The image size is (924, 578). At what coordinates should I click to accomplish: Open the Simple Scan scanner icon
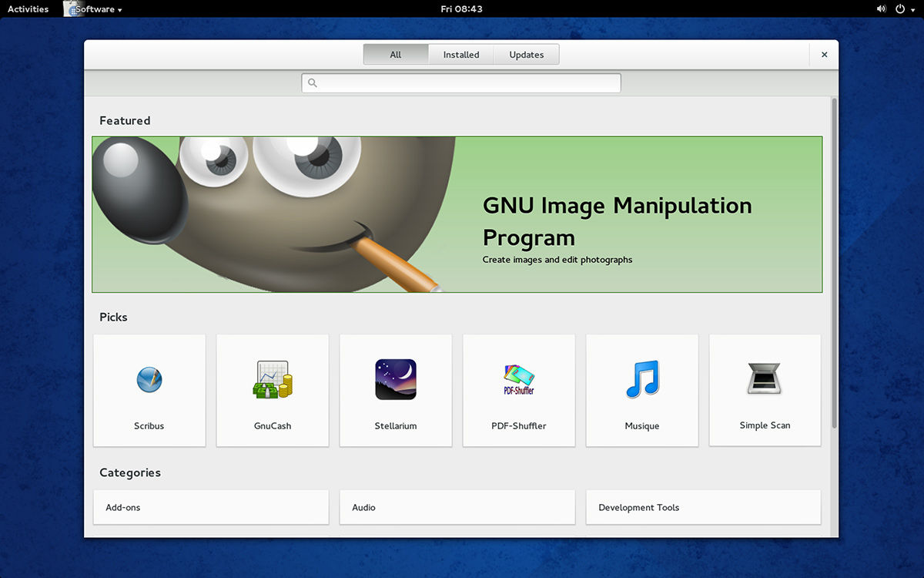[x=765, y=379]
